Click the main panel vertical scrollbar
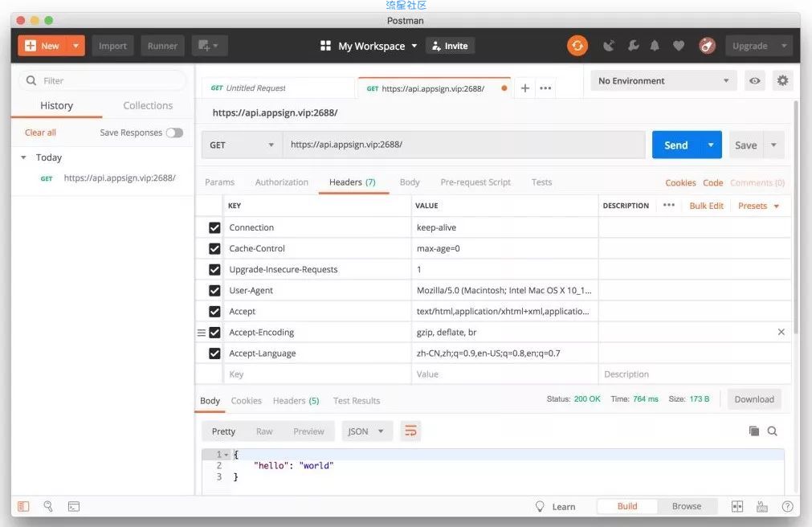The height and width of the screenshot is (527, 812). [796, 218]
